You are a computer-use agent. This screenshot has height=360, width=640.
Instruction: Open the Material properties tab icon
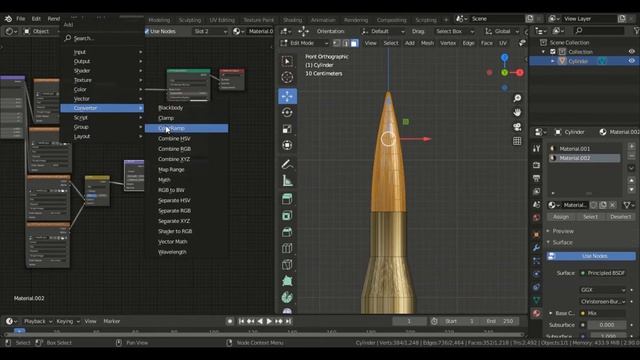pyautogui.click(x=536, y=313)
